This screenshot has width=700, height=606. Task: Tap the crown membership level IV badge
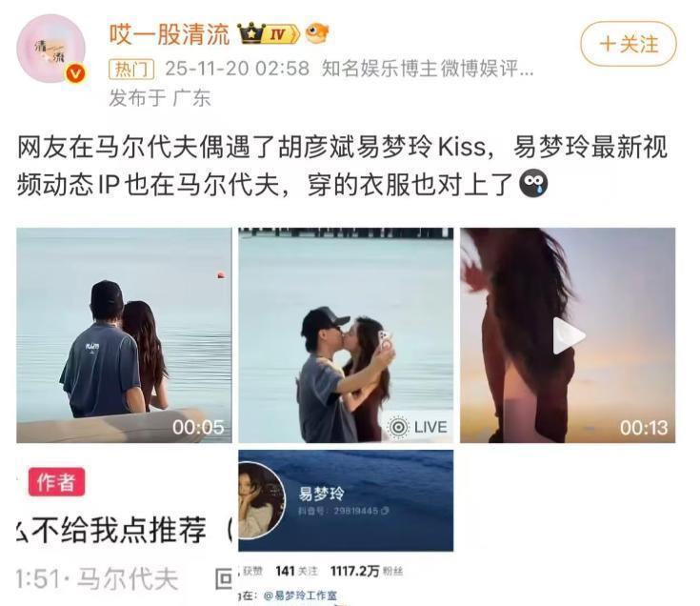269,33
